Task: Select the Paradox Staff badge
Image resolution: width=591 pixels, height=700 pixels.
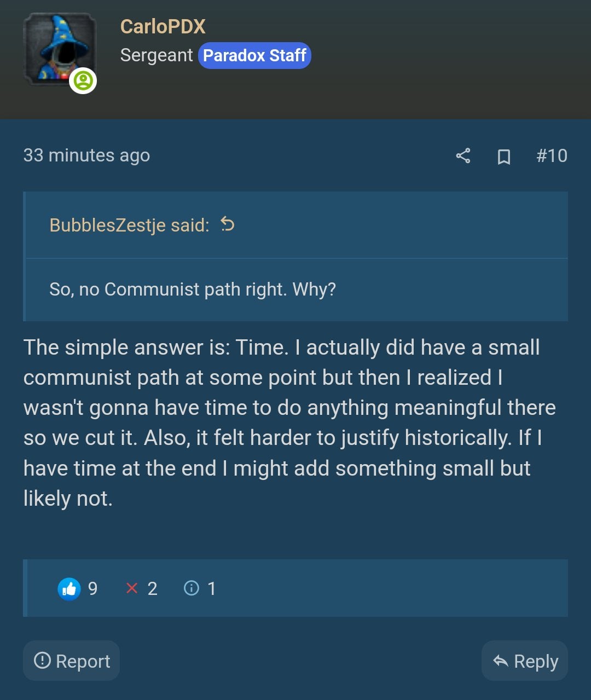Action: click(x=254, y=55)
